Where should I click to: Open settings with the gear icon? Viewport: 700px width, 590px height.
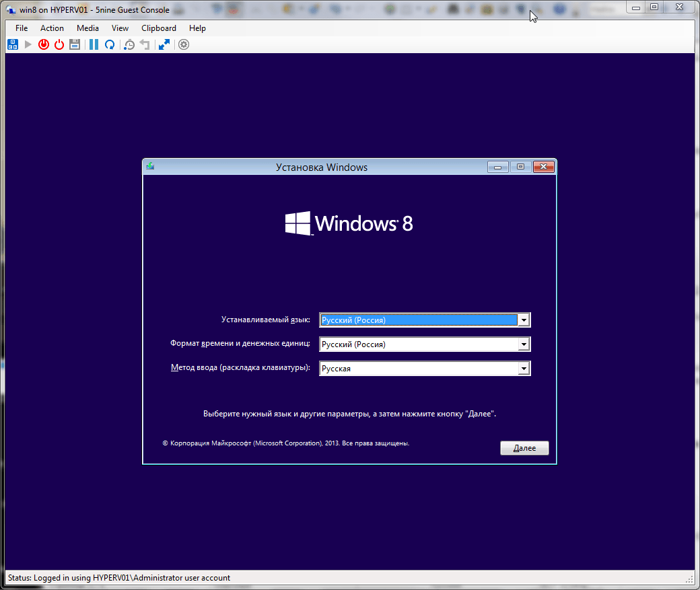(x=183, y=44)
